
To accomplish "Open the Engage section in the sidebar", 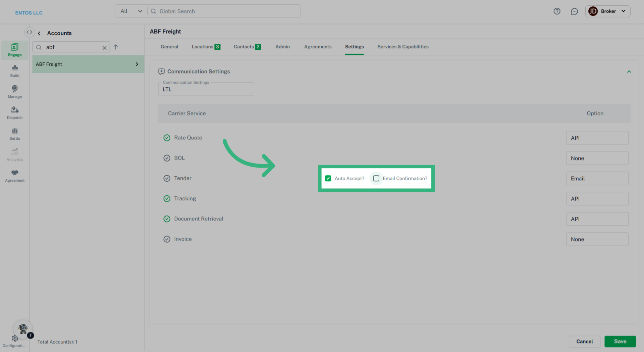I will click(14, 50).
